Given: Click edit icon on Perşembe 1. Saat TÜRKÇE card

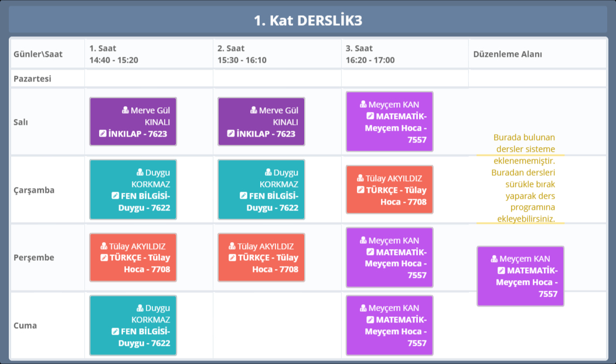Looking at the screenshot, I should click(x=104, y=258).
